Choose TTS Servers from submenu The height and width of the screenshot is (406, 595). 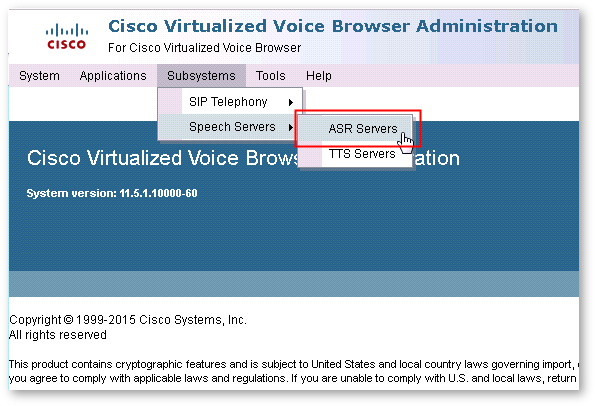pos(356,154)
